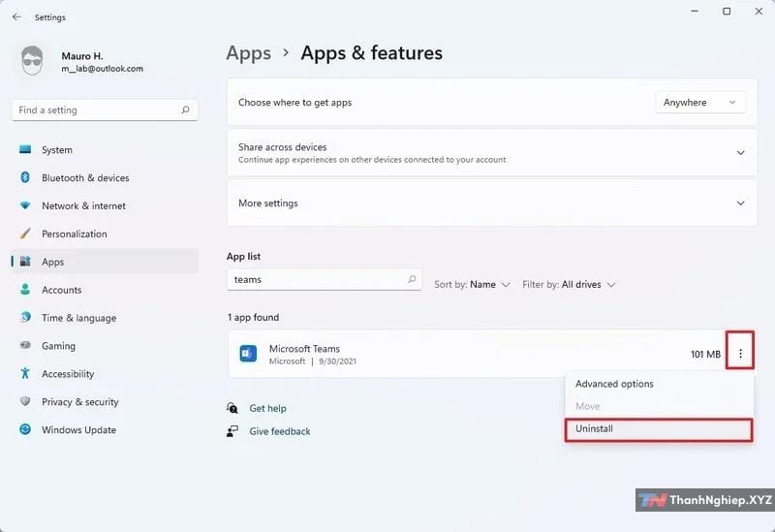Click the 1 app found text
This screenshot has width=775, height=532.
click(x=253, y=317)
